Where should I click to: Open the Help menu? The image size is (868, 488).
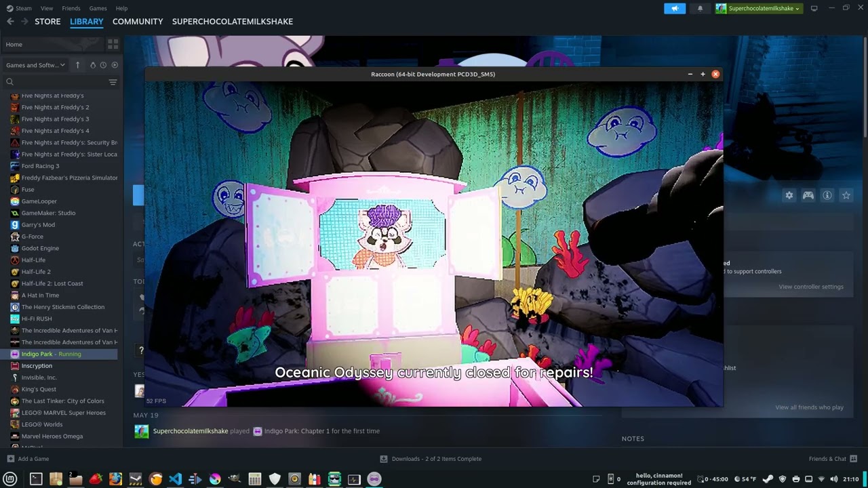tap(121, 8)
